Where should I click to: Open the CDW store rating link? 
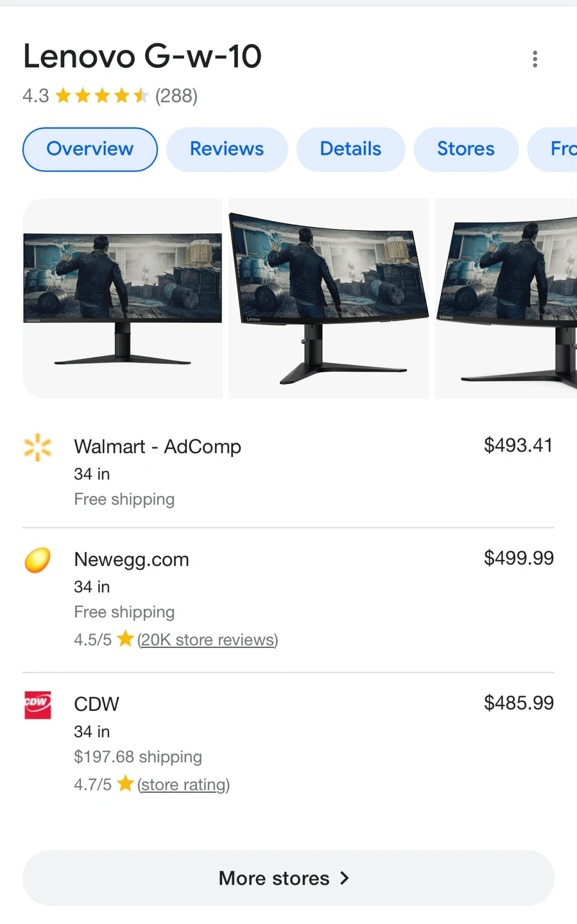point(184,785)
